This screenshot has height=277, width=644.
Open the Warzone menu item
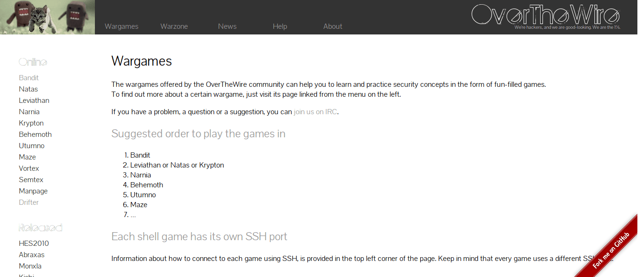coord(174,26)
